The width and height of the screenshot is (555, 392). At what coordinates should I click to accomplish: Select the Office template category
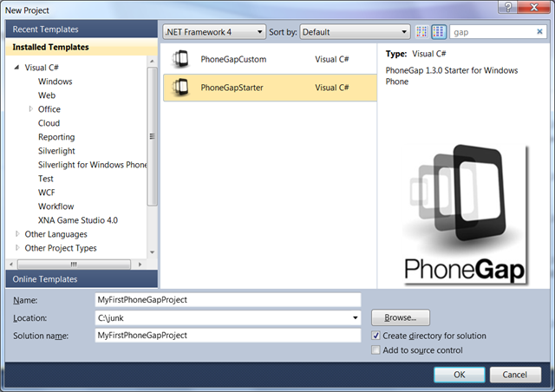49,109
